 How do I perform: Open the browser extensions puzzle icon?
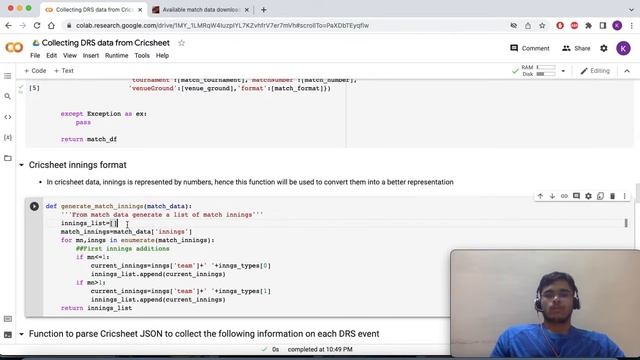[588, 25]
